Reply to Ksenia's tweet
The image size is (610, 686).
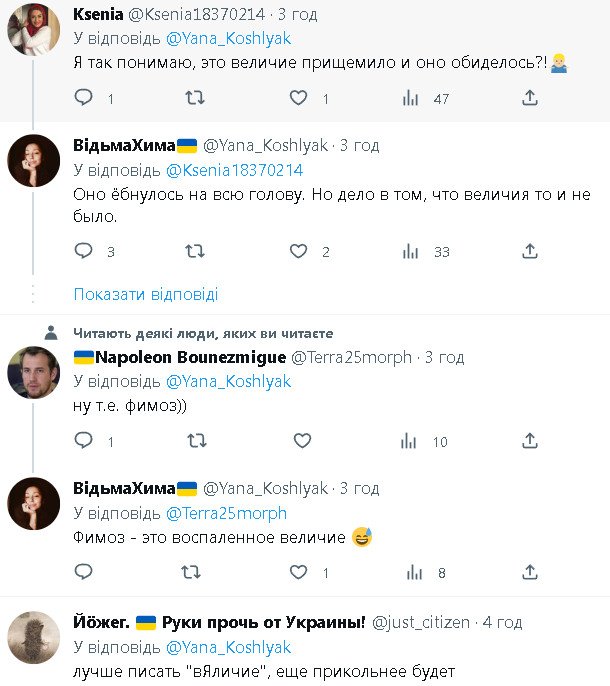pyautogui.click(x=84, y=98)
